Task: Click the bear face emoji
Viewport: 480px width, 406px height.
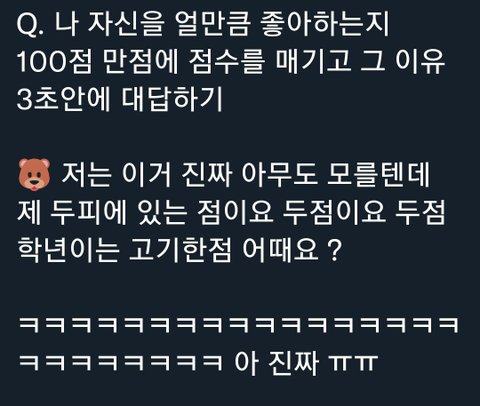Action: coord(34,175)
